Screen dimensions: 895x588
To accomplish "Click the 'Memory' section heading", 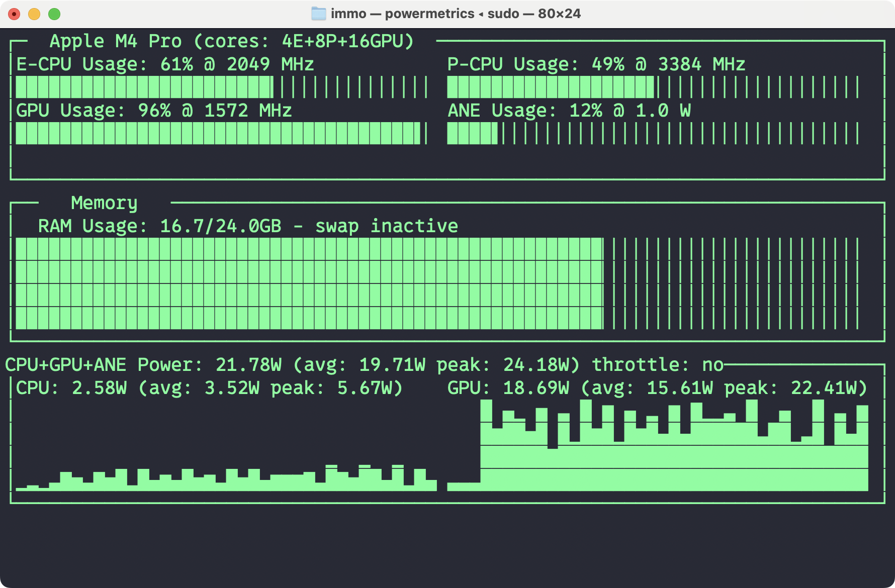I will [104, 203].
